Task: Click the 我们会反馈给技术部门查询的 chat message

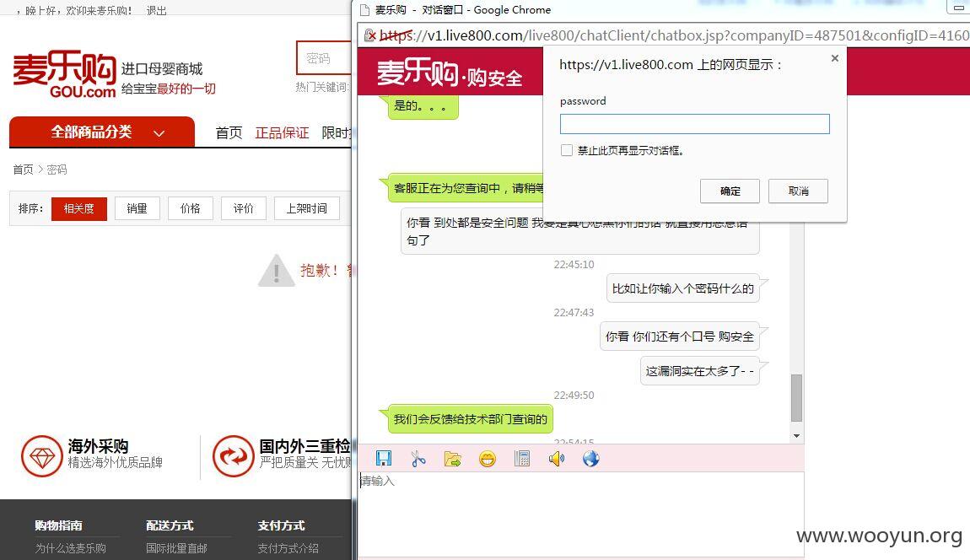Action: (471, 419)
